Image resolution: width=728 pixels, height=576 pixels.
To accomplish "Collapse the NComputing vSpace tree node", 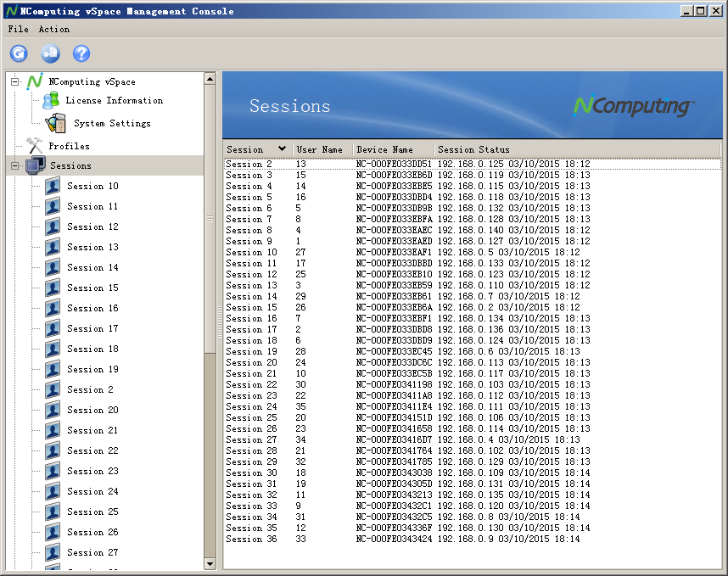I will point(14,82).
